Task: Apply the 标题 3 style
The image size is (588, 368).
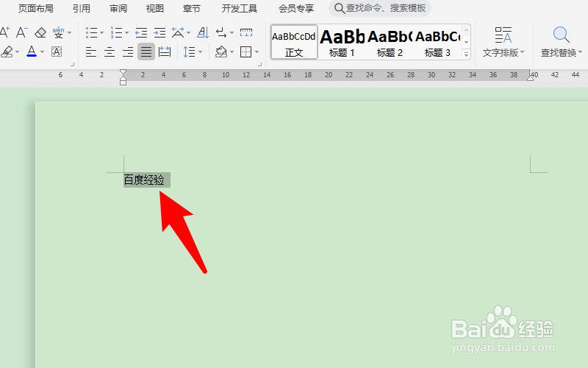Action: tap(437, 43)
